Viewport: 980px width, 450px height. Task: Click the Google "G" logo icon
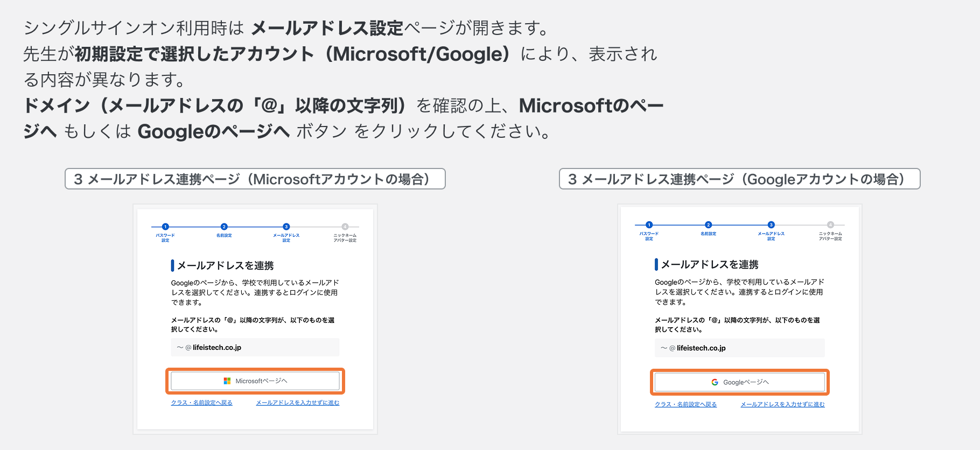point(715,382)
